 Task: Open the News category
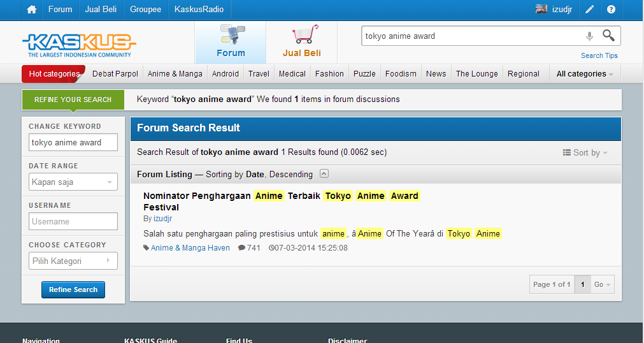pos(436,74)
